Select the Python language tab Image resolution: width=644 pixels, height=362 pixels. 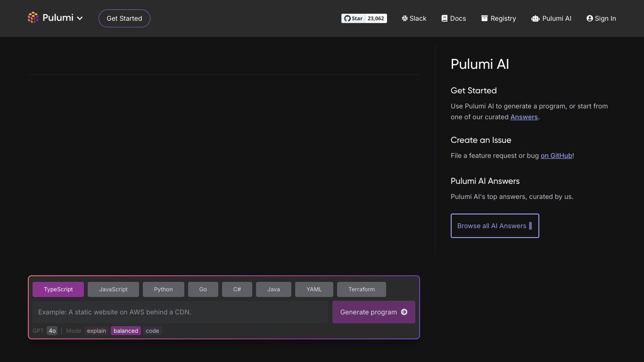pos(164,289)
